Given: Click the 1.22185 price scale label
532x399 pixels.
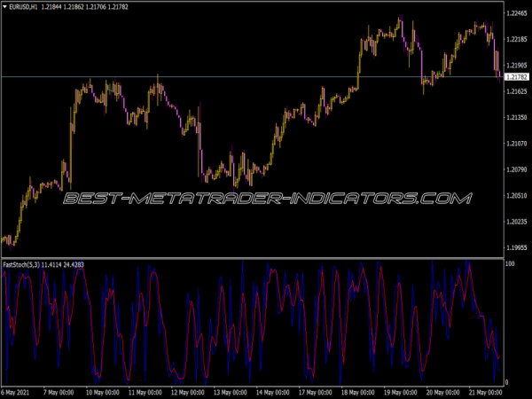Looking at the screenshot, I should coord(516,39).
